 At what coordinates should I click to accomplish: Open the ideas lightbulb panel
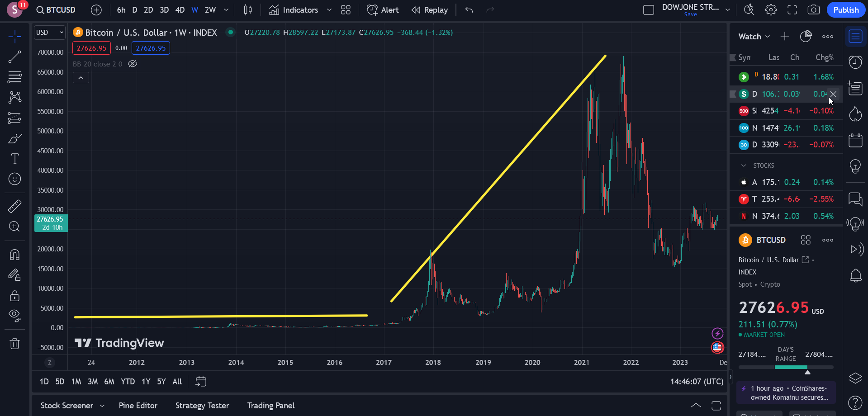point(855,166)
